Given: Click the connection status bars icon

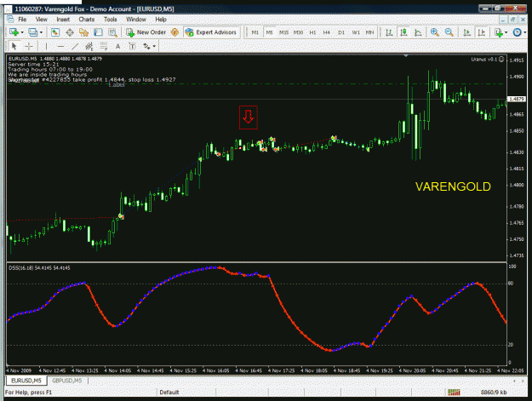Looking at the screenshot, I should click(x=454, y=392).
